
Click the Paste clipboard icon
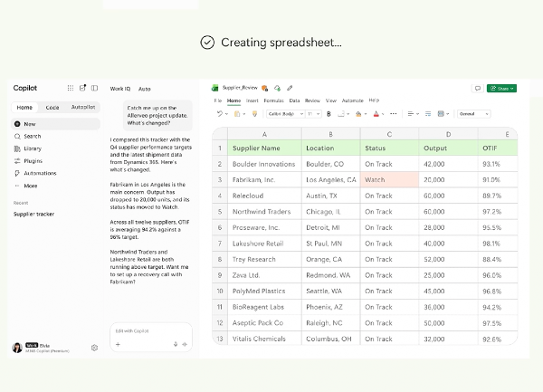237,113
